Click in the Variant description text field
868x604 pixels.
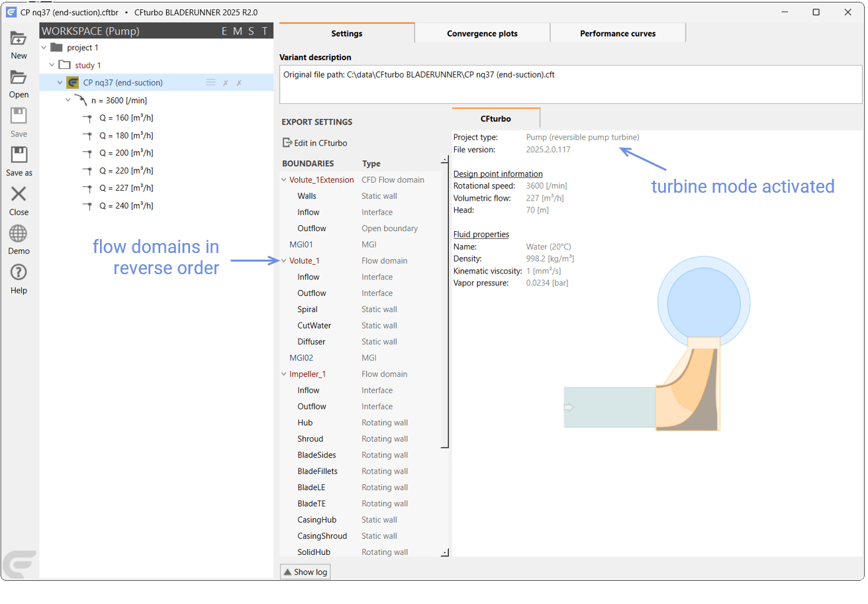click(571, 84)
